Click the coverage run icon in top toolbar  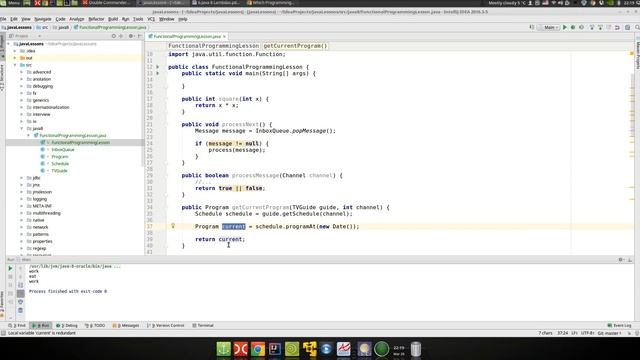[582, 27]
